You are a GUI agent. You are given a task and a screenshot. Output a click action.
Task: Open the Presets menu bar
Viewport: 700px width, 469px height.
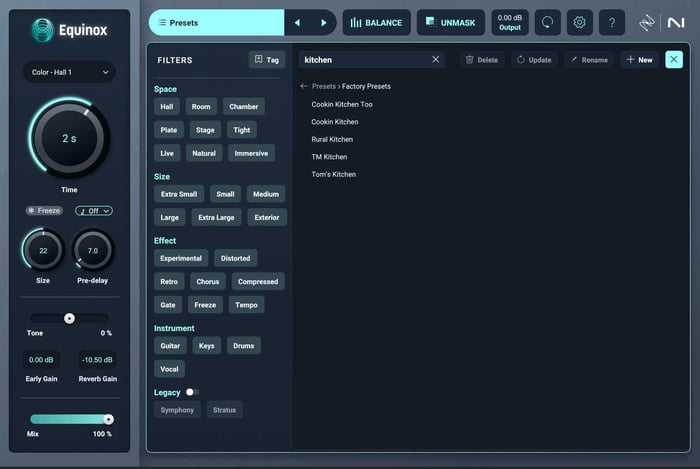coord(217,23)
